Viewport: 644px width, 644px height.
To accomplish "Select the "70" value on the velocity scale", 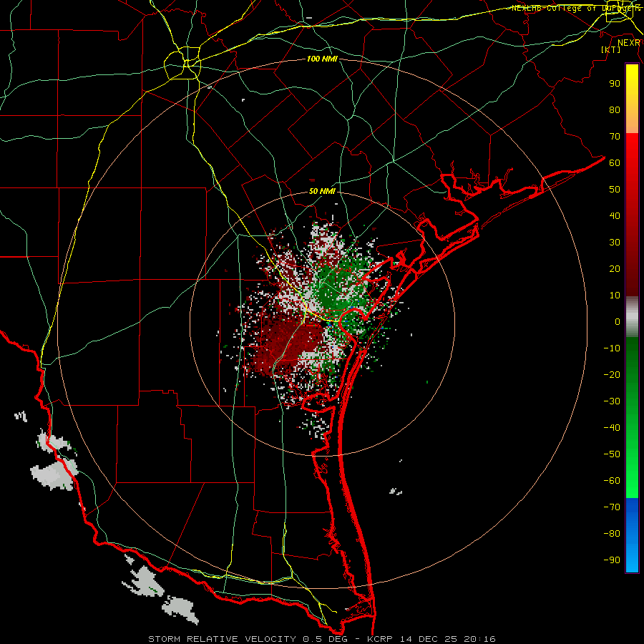I will tap(615, 137).
